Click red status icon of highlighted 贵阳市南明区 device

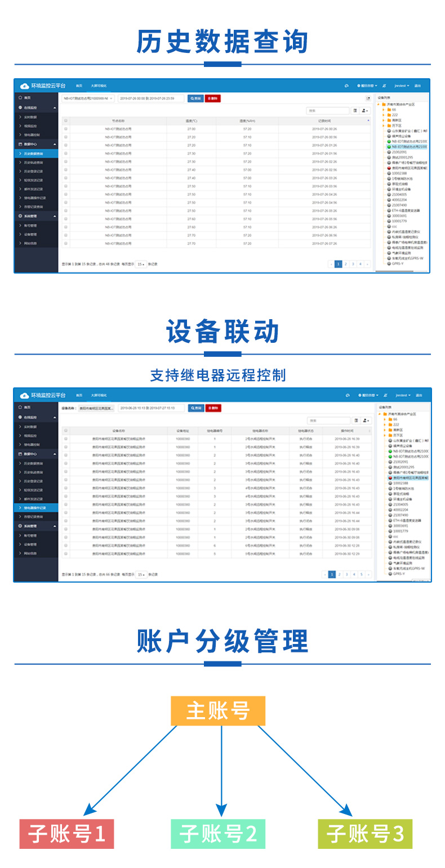point(389,477)
